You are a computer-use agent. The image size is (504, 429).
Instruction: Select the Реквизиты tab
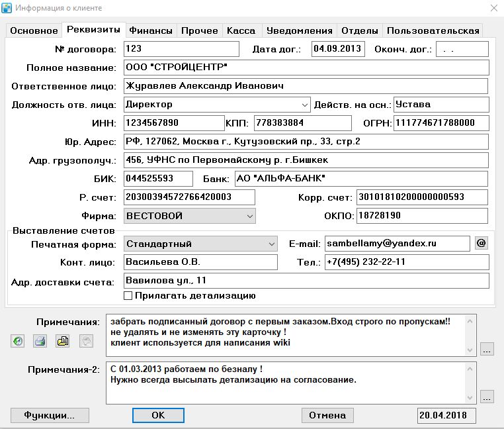pyautogui.click(x=93, y=30)
